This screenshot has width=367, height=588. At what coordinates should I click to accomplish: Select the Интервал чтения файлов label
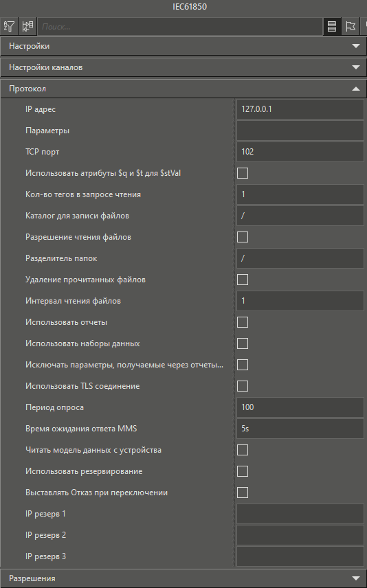73,301
